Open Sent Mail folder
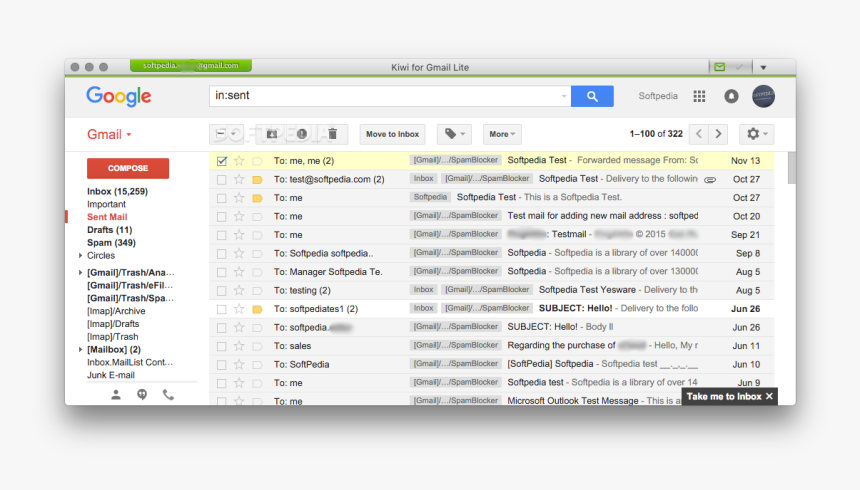 tap(107, 217)
